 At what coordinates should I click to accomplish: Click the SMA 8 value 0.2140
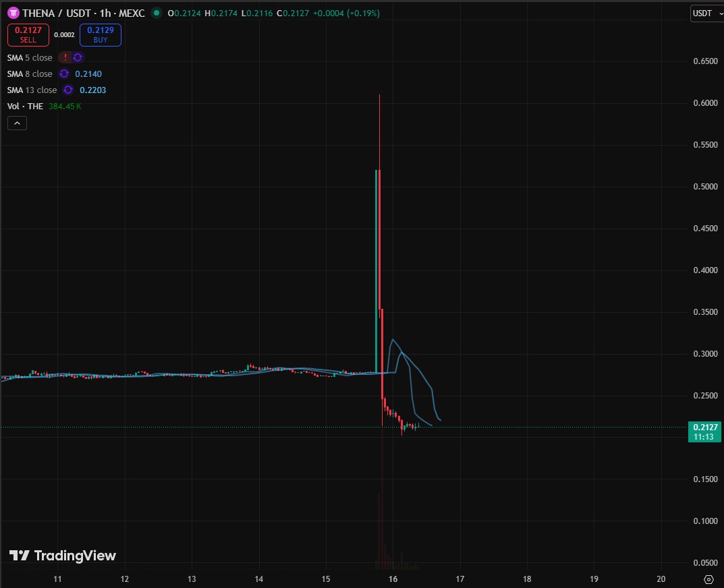coord(88,74)
